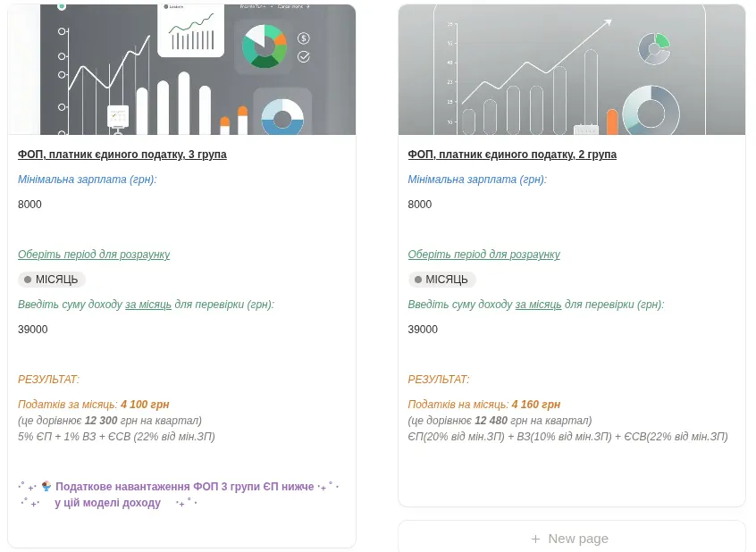This screenshot has height=552, width=756.
Task: Open card titled ФОП, платник єдиного податку, 3 група
Action: [122, 155]
